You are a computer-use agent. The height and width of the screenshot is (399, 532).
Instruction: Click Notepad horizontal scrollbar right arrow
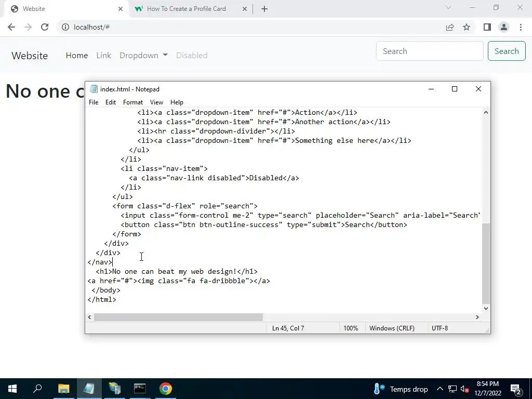tap(477, 317)
